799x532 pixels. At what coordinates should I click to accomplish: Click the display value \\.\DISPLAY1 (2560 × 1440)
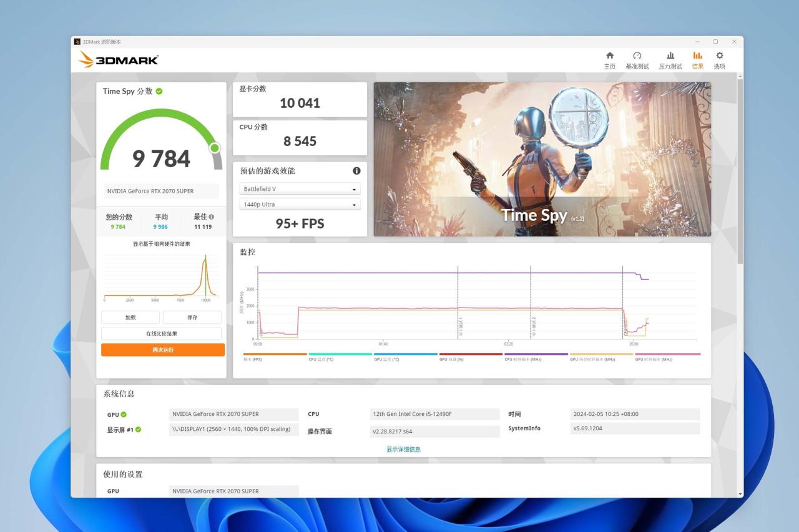pos(234,429)
